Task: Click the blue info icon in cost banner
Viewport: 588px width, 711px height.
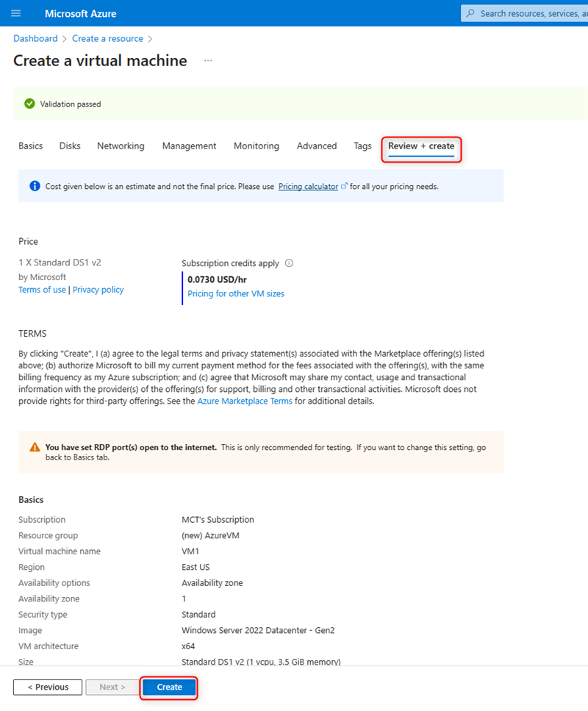Action: [x=35, y=187]
